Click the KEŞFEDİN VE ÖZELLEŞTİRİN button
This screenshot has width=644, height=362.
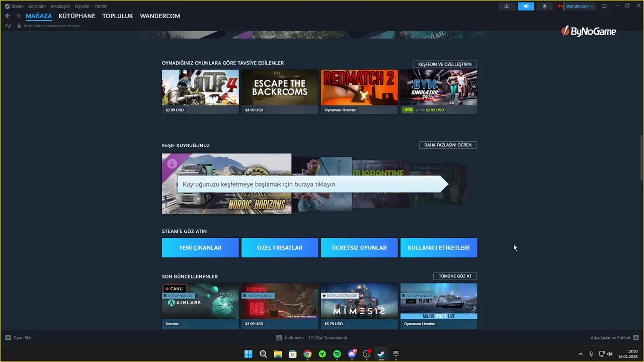pos(445,64)
